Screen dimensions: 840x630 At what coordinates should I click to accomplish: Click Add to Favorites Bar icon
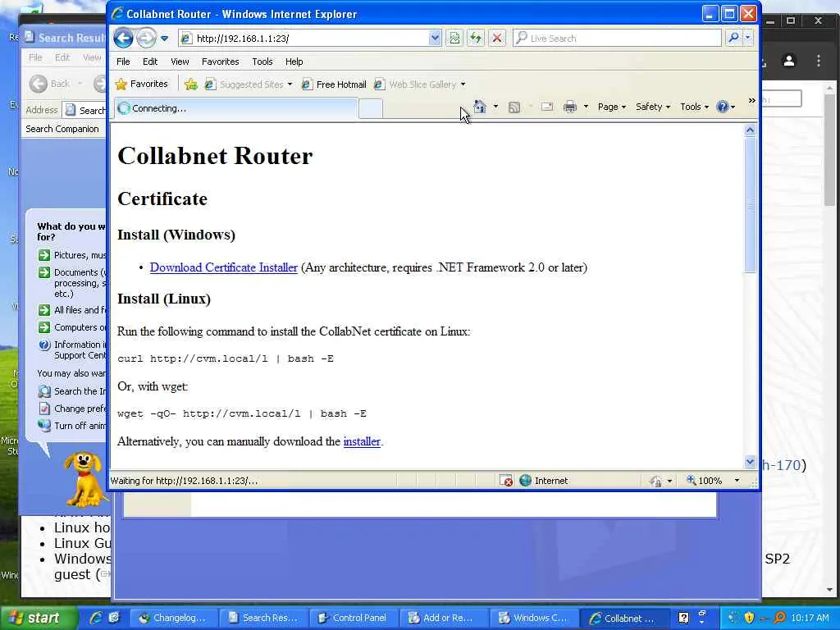(x=190, y=84)
